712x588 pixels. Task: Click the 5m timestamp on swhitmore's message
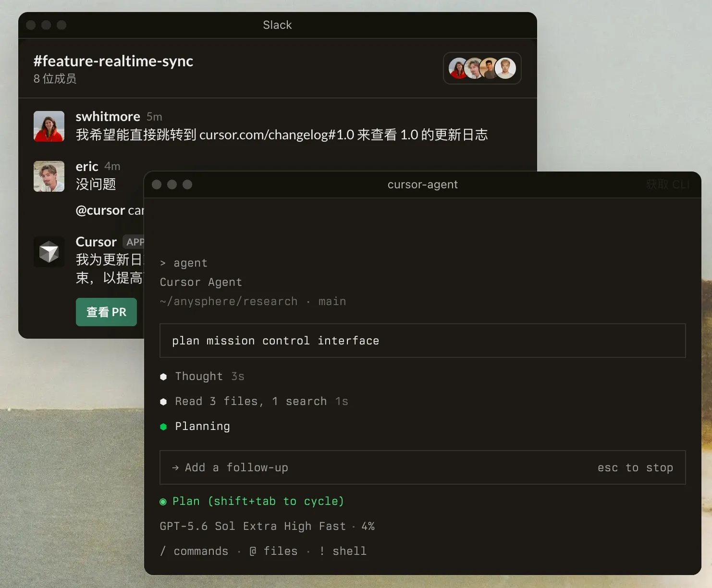(154, 117)
